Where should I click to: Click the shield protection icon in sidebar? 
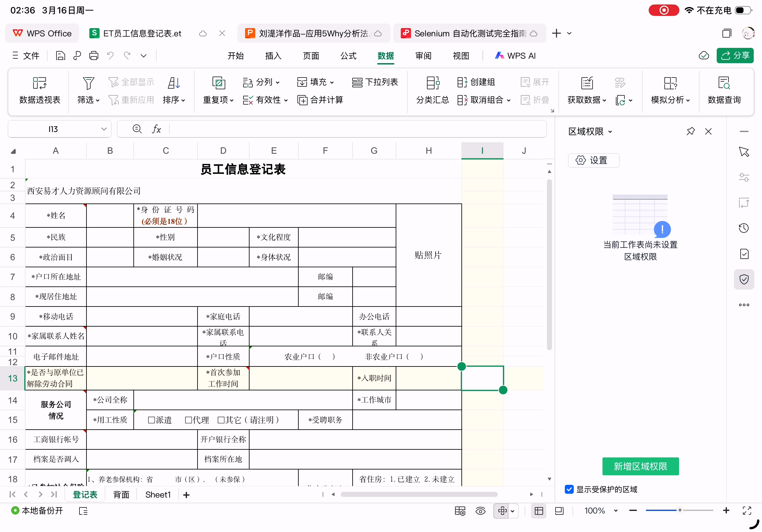[x=744, y=279]
